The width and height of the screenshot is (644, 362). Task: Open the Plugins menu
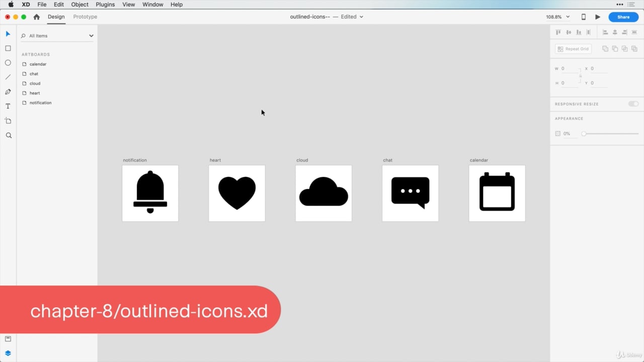106,5
